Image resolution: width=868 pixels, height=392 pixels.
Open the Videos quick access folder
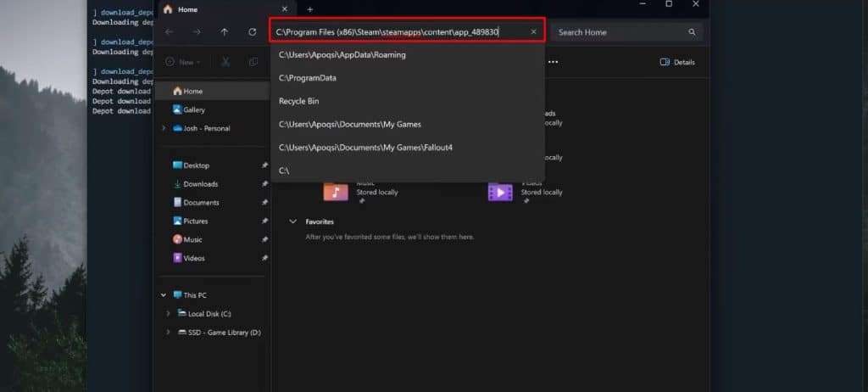(189, 259)
